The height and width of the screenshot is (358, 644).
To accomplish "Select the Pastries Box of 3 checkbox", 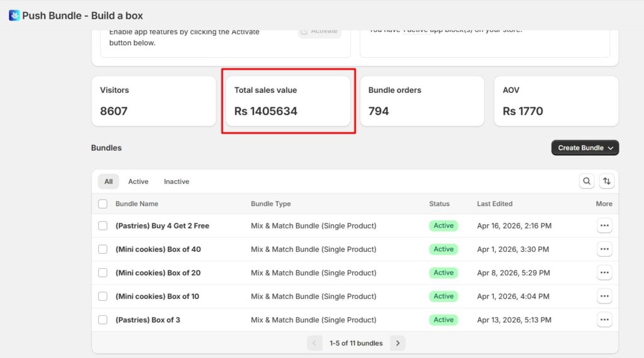I will (103, 320).
